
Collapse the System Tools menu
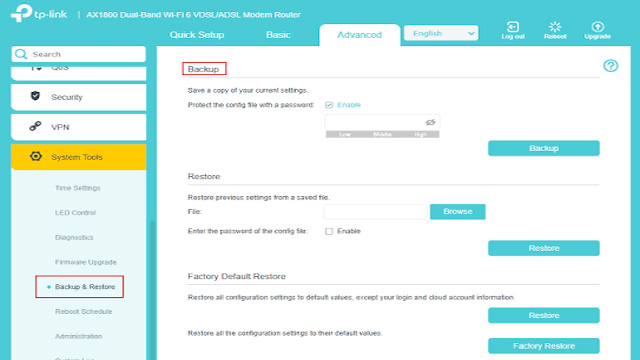(x=78, y=157)
